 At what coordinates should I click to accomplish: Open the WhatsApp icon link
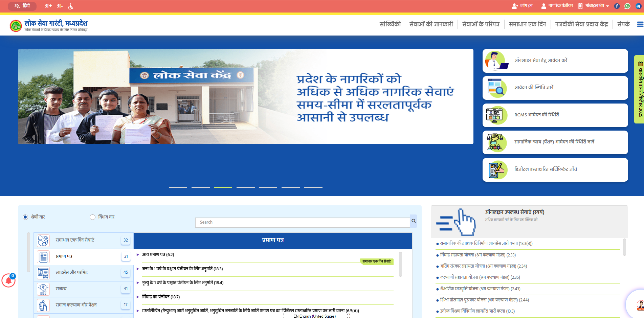coord(627,6)
